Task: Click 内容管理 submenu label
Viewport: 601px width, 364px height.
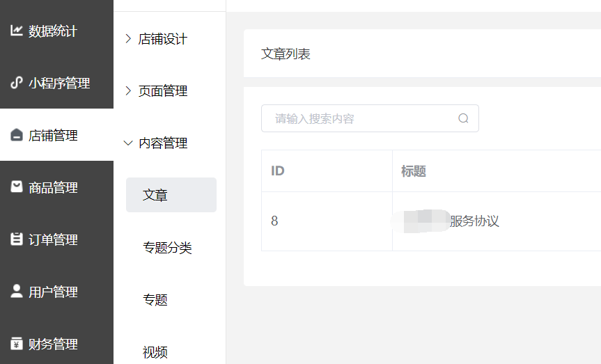Action: [x=163, y=143]
